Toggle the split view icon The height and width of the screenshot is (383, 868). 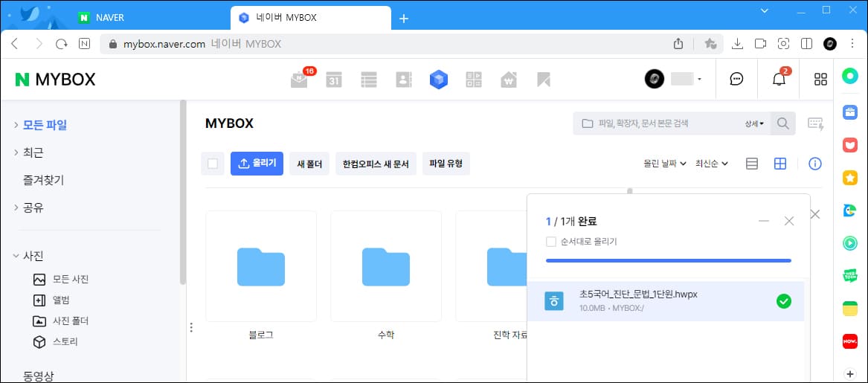coord(806,45)
